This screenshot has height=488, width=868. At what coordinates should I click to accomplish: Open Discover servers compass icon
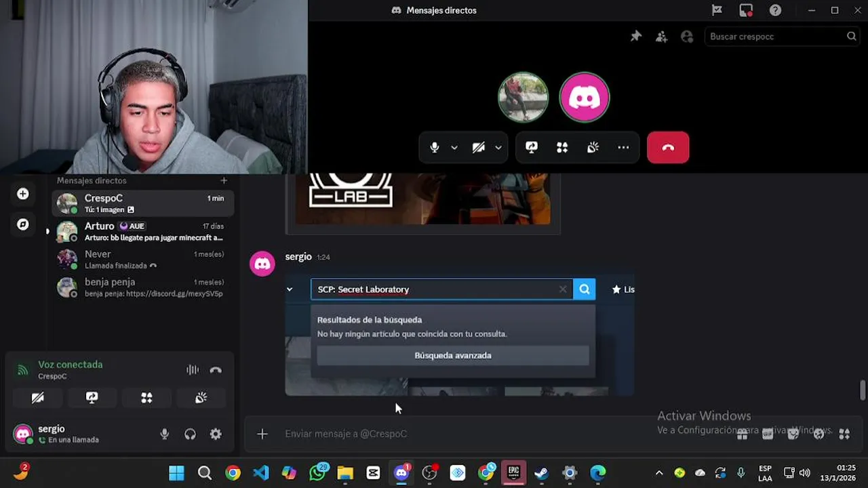23,224
